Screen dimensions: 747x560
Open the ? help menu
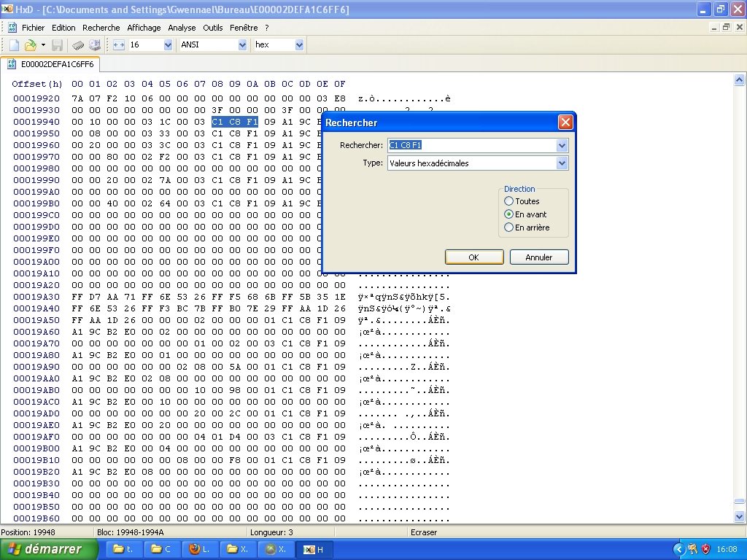point(267,28)
